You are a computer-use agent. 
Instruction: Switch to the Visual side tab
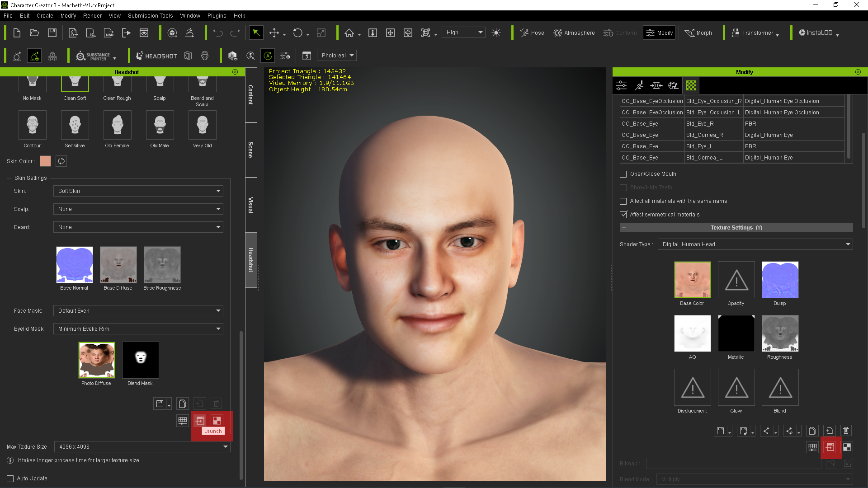click(x=251, y=205)
